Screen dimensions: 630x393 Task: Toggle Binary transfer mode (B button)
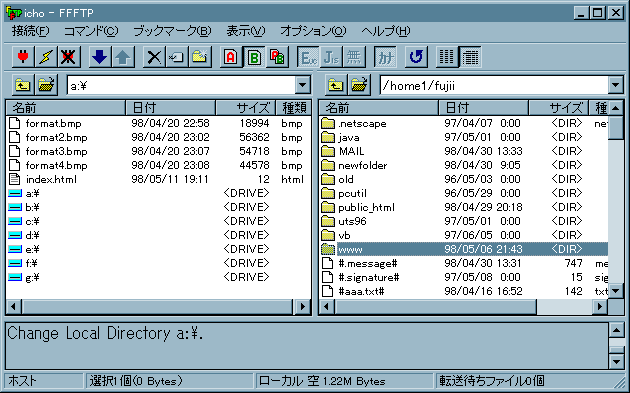coord(254,57)
